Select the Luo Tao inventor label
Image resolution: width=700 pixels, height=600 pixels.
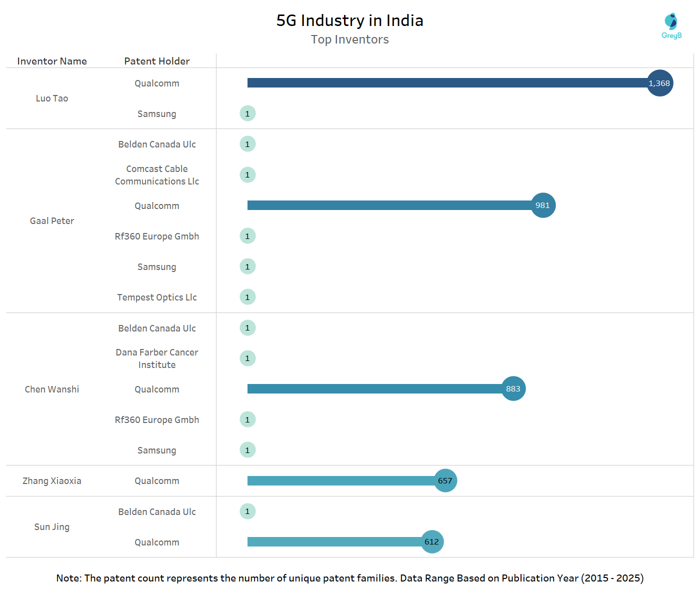coord(52,98)
